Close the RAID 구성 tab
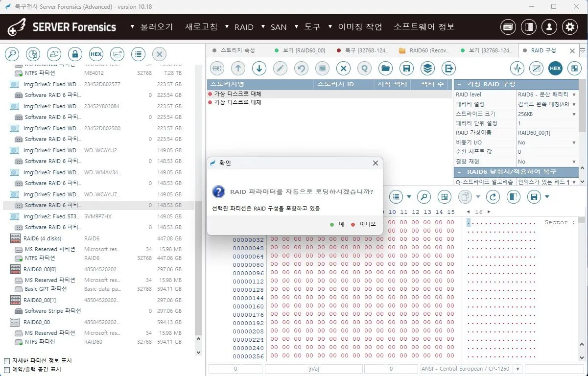Viewport: 588px width, 376px height. tap(572, 50)
